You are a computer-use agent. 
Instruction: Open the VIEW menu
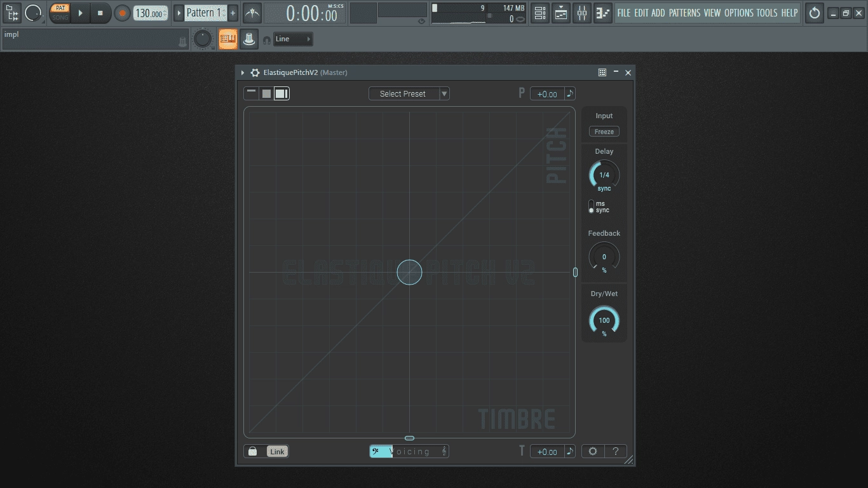point(712,13)
